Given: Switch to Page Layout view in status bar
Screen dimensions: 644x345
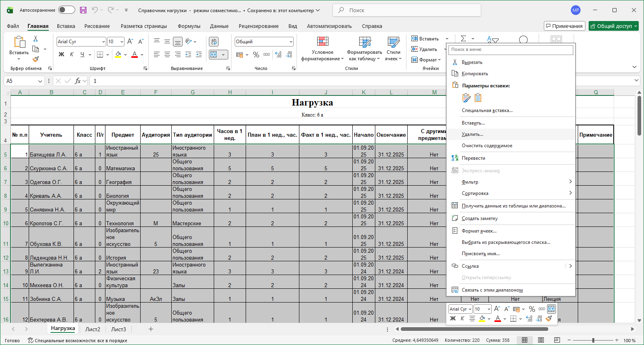Looking at the screenshot, I should (x=541, y=340).
